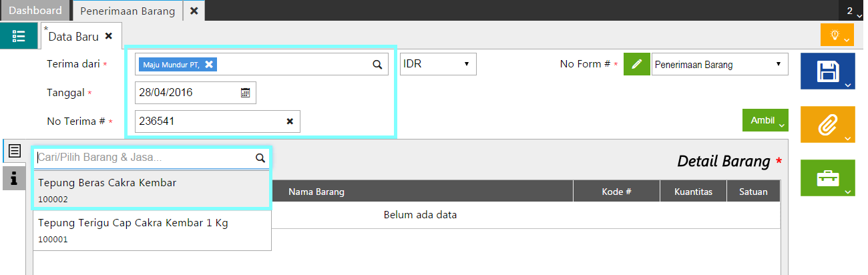Select the detail list tab icon on left
868x275 pixels.
click(x=13, y=152)
